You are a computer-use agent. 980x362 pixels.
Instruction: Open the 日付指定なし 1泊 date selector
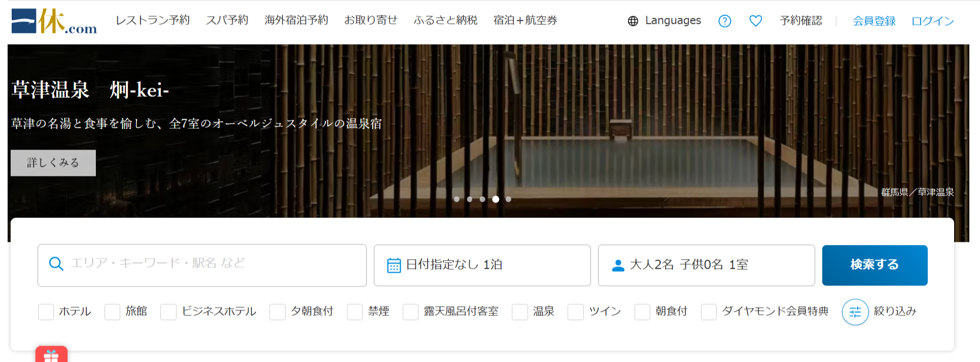coord(482,265)
